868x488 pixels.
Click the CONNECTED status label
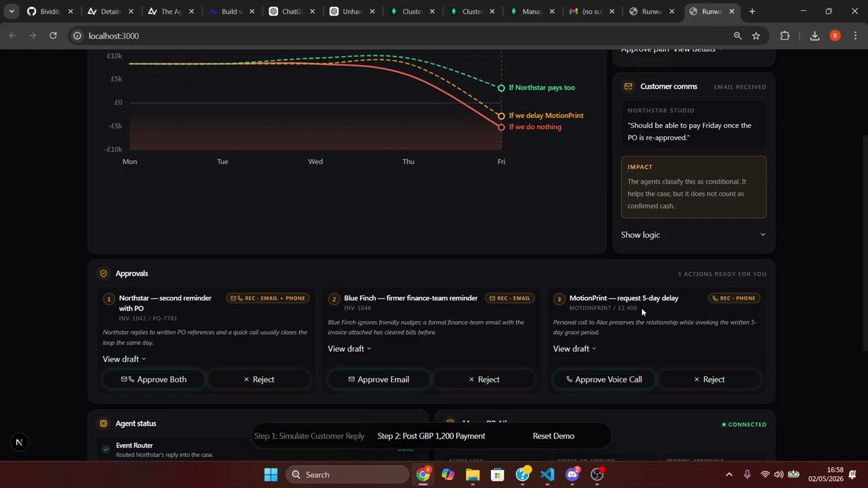coord(744,424)
